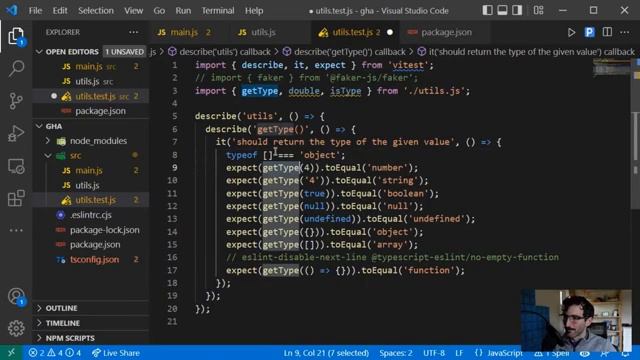Open editor More Actions ellipsis
640x360 pixels.
(x=624, y=32)
